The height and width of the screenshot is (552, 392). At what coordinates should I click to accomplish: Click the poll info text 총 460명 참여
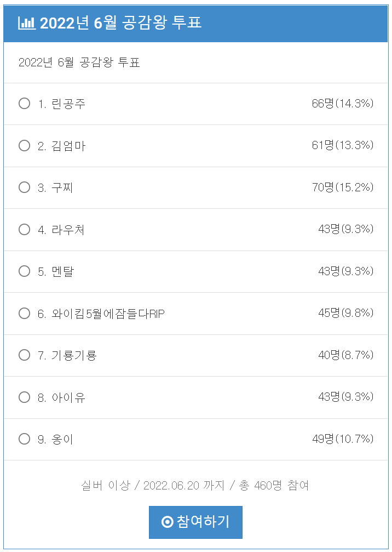[274, 486]
